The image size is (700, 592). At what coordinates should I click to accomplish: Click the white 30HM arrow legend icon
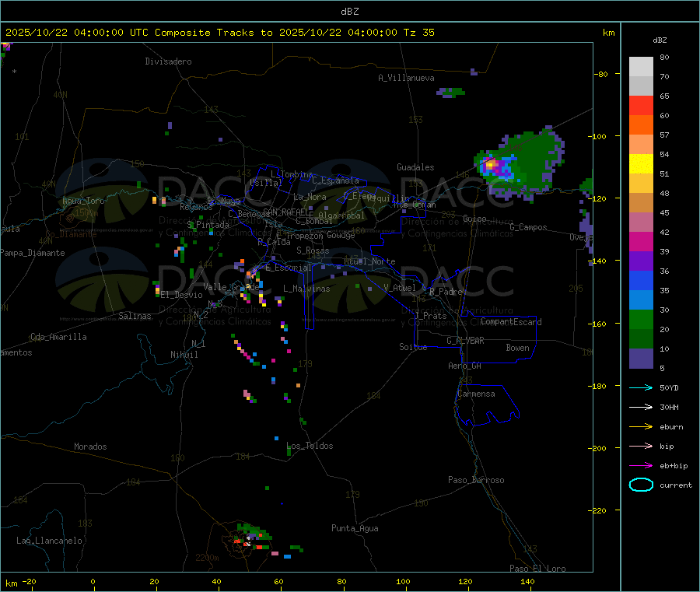pos(641,407)
